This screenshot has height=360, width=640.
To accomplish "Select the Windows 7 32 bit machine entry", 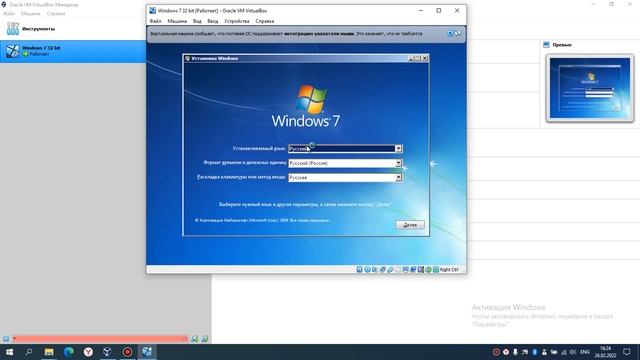I will pyautogui.click(x=73, y=51).
